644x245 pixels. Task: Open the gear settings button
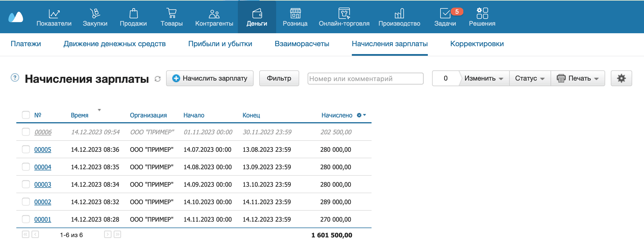point(621,78)
